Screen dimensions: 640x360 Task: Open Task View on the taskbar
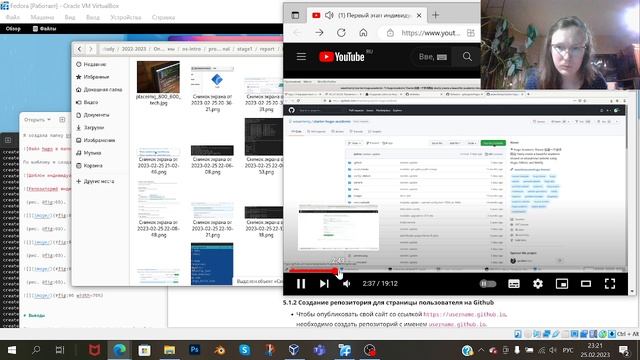[60, 350]
